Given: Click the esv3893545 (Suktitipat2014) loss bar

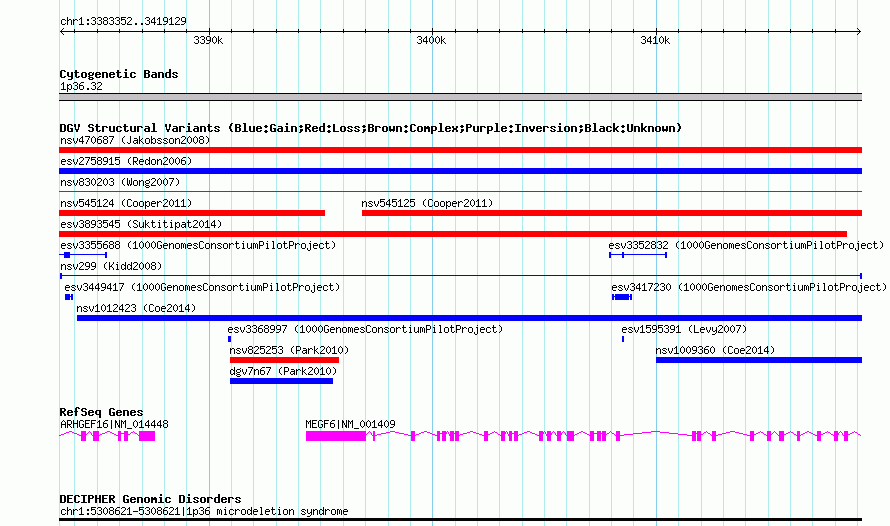Looking at the screenshot, I should click(453, 234).
